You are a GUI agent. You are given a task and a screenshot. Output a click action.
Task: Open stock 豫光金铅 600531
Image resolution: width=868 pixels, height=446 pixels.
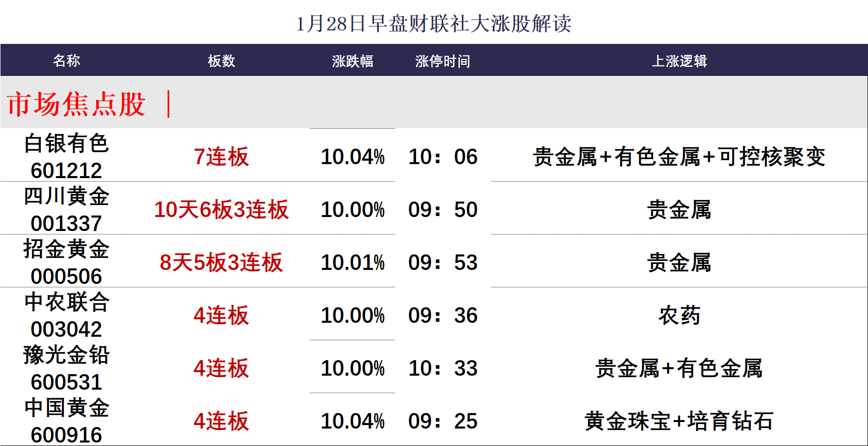pos(66,368)
